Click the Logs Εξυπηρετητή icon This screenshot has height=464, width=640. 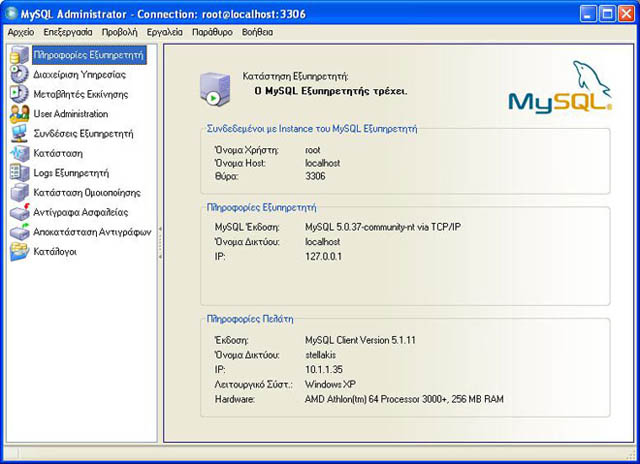point(20,173)
